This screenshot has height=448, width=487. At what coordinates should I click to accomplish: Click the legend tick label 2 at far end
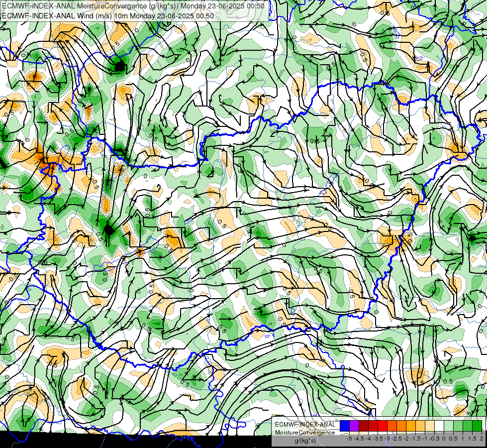[482, 439]
